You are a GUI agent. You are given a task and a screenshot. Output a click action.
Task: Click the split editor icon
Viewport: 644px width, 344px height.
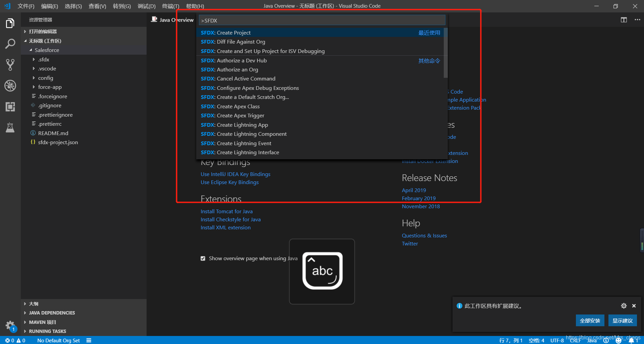click(624, 20)
